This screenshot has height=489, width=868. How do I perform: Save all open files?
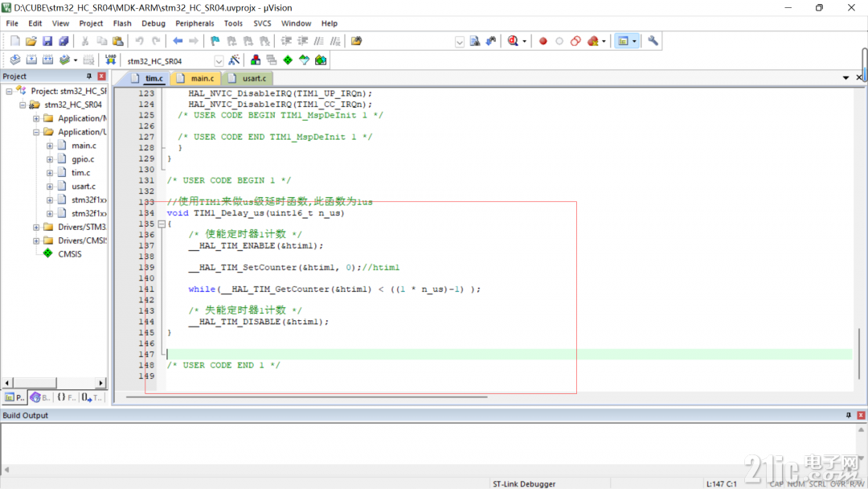pos(63,41)
